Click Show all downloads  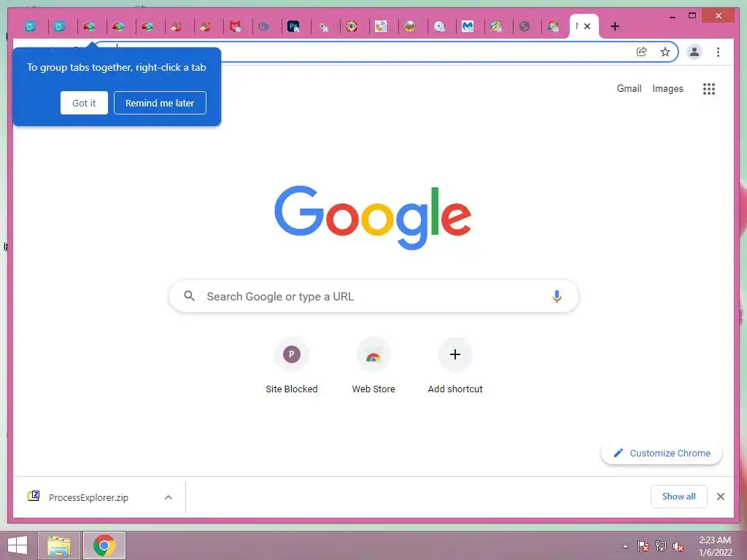(679, 497)
